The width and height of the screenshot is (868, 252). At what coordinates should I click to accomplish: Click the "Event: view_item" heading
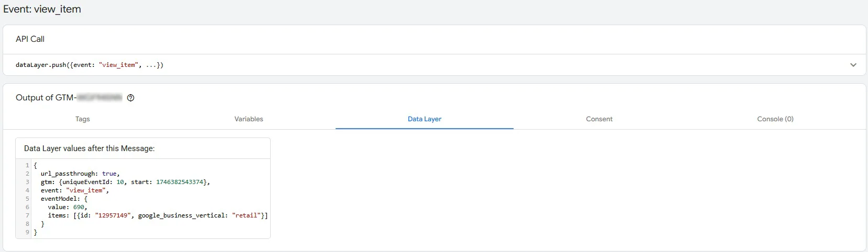pyautogui.click(x=42, y=9)
